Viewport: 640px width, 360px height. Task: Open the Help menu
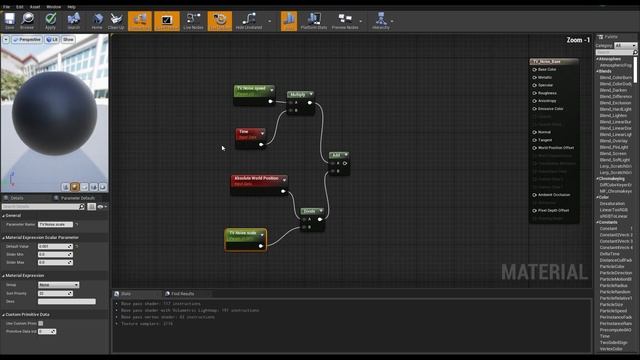71,7
